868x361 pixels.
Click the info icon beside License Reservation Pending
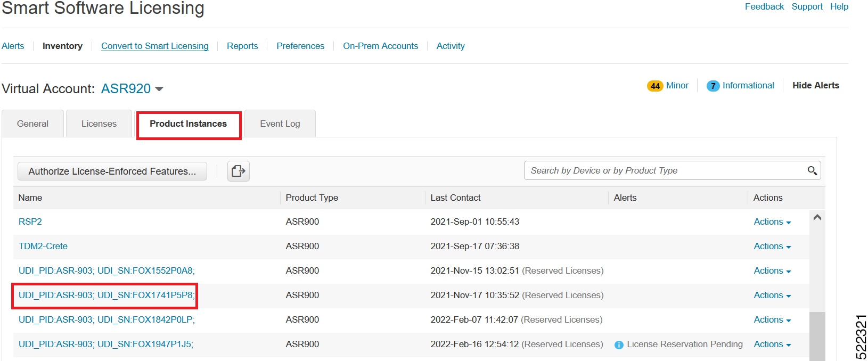point(619,345)
